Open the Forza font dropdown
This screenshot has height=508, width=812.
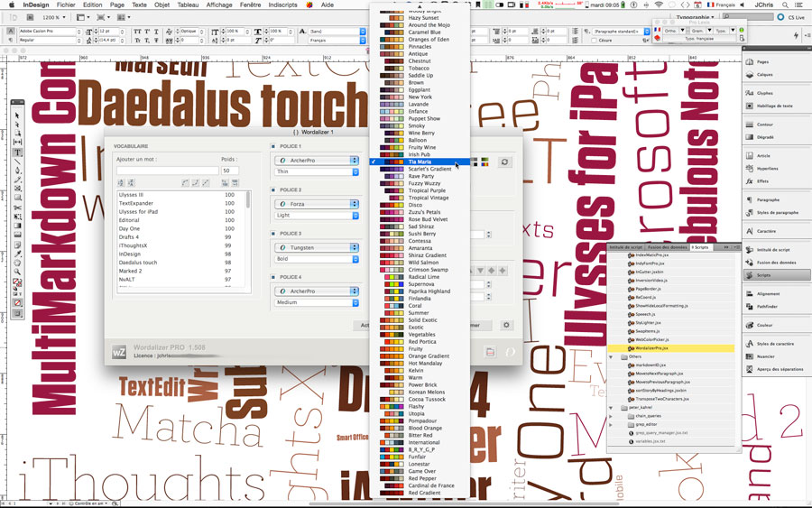(317, 204)
